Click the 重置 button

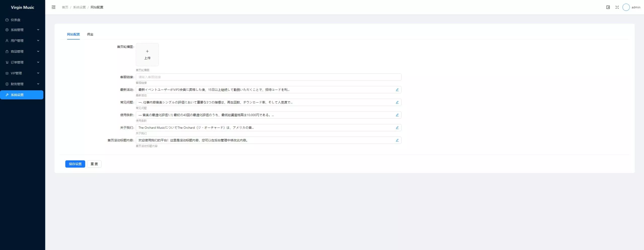click(94, 164)
